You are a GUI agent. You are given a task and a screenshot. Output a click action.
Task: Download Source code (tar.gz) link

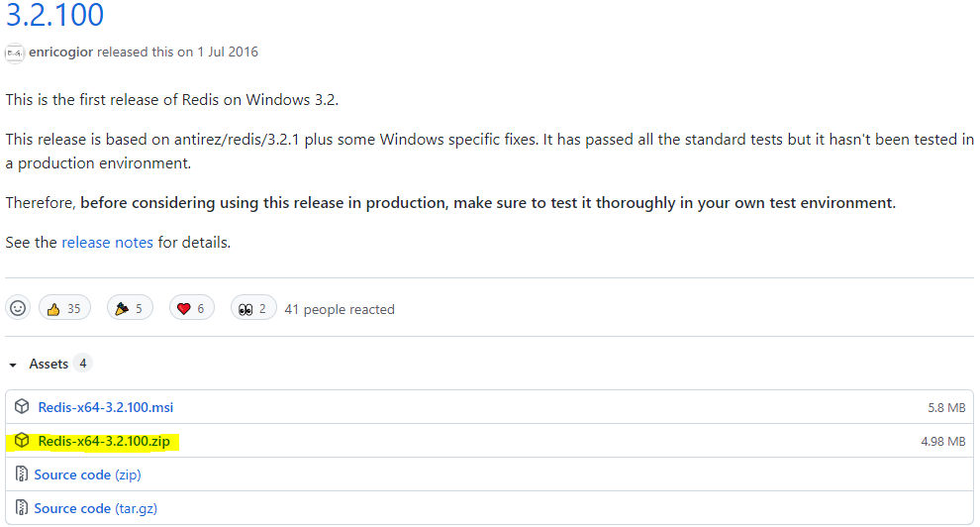tap(93, 508)
